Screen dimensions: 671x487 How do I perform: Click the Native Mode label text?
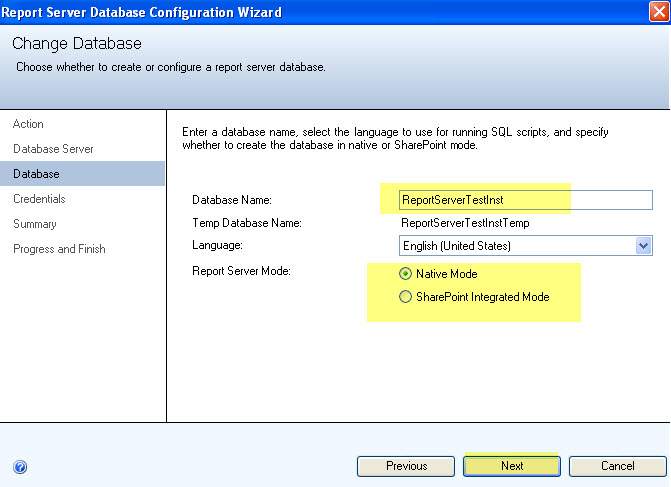(x=447, y=274)
